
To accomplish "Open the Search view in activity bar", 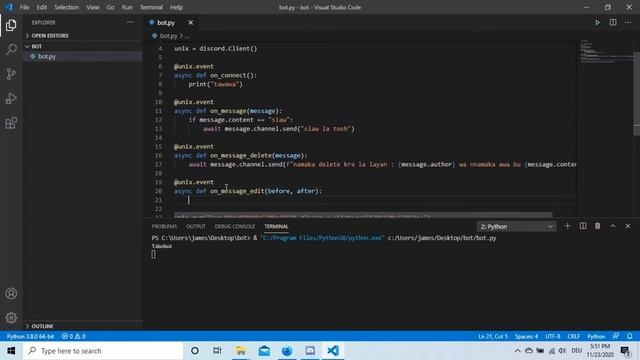I will (x=11, y=49).
